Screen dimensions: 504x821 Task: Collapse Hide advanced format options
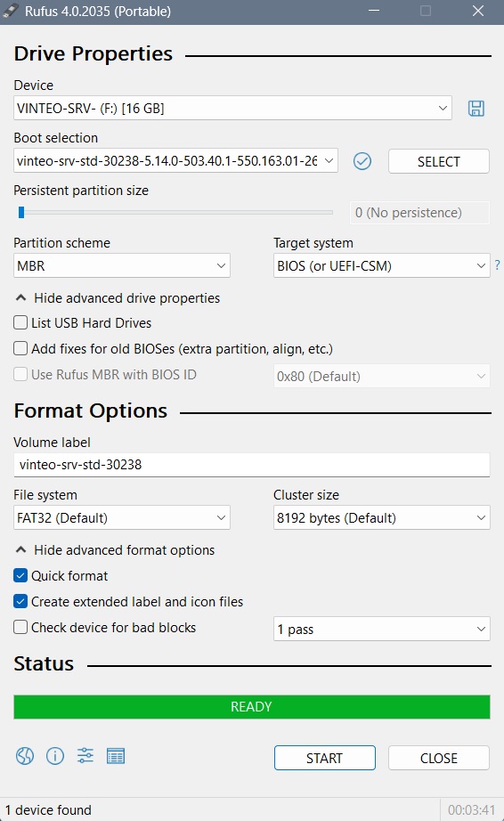pyautogui.click(x=115, y=549)
